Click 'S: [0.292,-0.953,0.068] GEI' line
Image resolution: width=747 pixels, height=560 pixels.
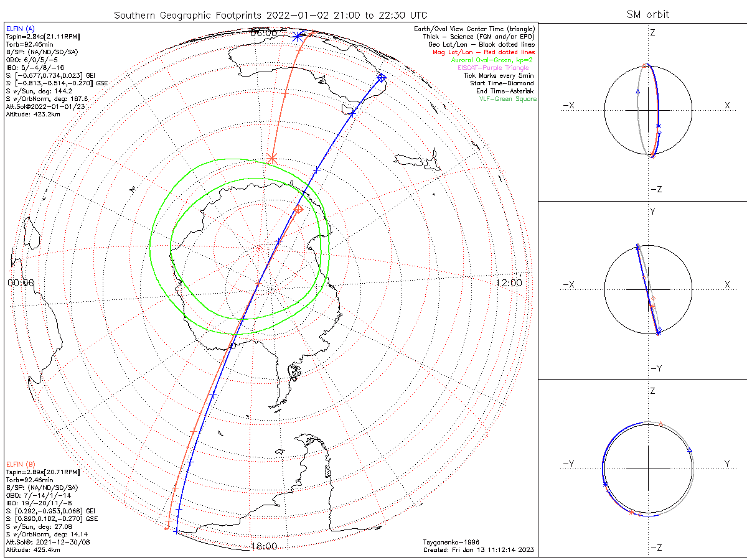[x=50, y=510]
